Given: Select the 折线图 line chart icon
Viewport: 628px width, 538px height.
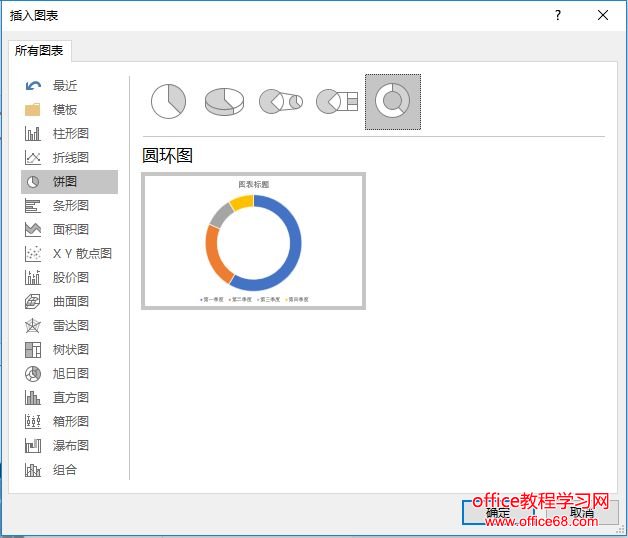Looking at the screenshot, I should click(x=32, y=157).
